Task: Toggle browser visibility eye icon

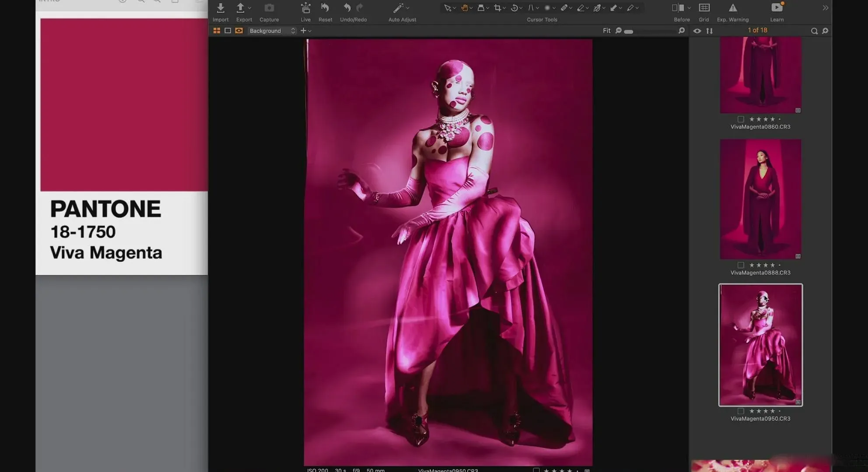Action: tap(697, 31)
